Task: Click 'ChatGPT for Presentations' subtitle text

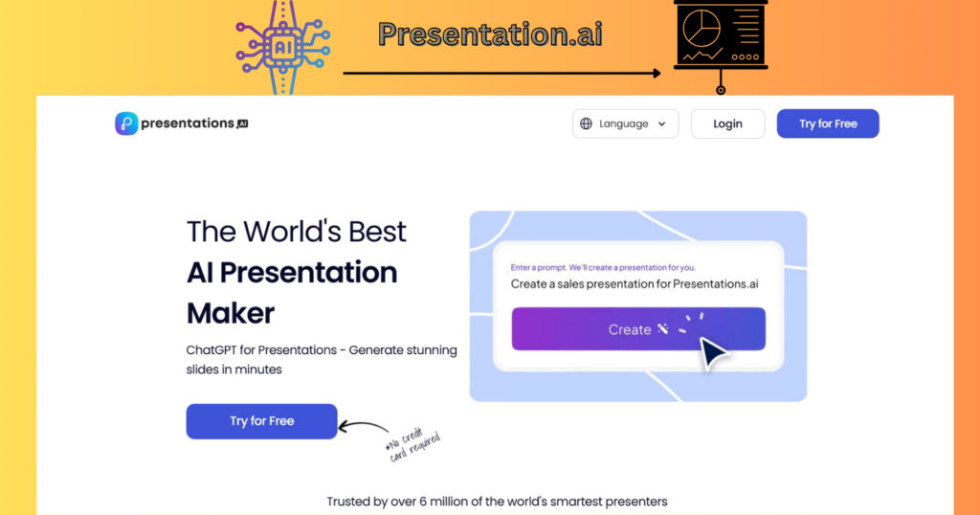Action: click(261, 350)
